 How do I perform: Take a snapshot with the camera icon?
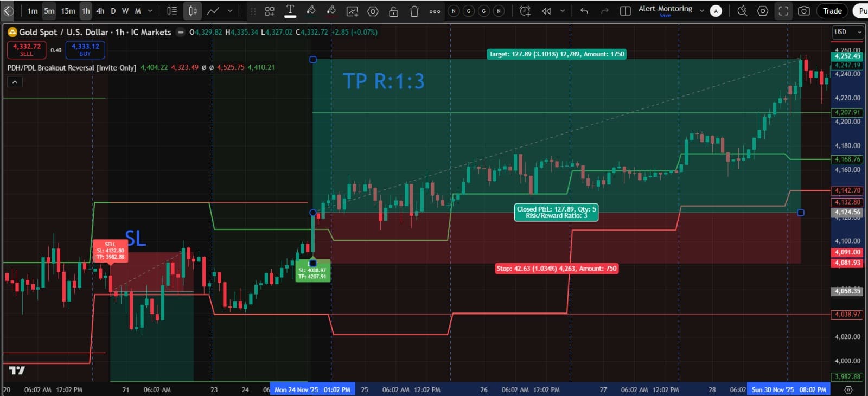[804, 11]
